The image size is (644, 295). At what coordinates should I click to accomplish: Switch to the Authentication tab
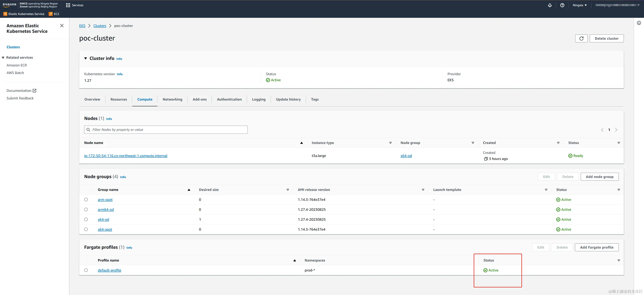click(x=229, y=99)
